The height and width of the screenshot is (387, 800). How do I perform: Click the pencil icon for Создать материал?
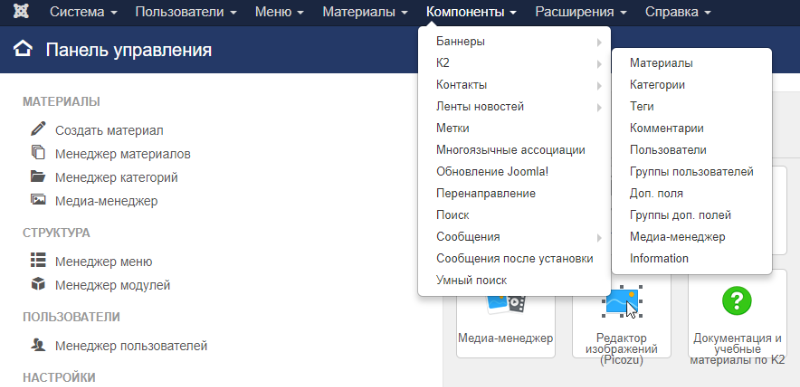click(x=38, y=128)
